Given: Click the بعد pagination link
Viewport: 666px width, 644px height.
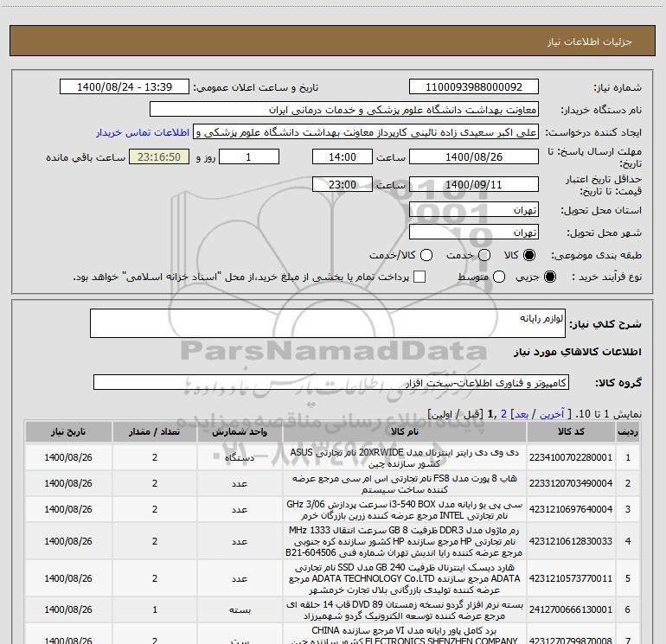Looking at the screenshot, I should 522,414.
